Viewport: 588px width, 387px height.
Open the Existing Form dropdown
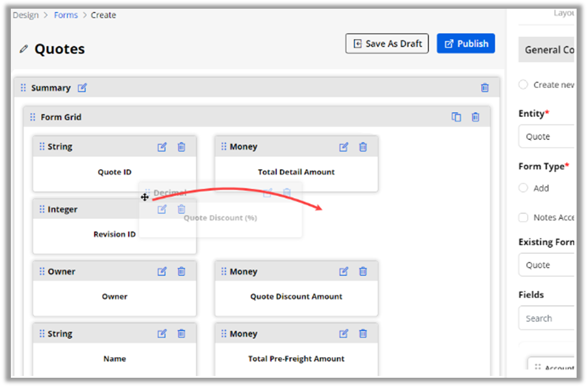tap(546, 265)
